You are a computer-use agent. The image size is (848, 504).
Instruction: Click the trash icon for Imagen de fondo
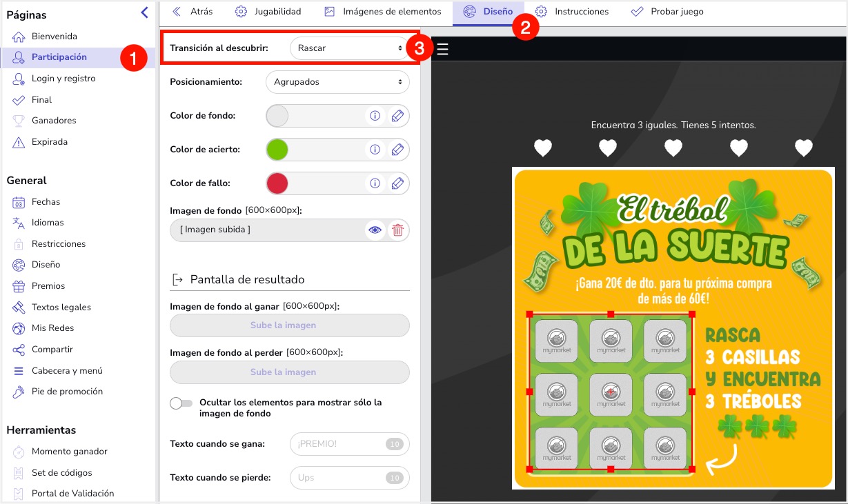397,230
